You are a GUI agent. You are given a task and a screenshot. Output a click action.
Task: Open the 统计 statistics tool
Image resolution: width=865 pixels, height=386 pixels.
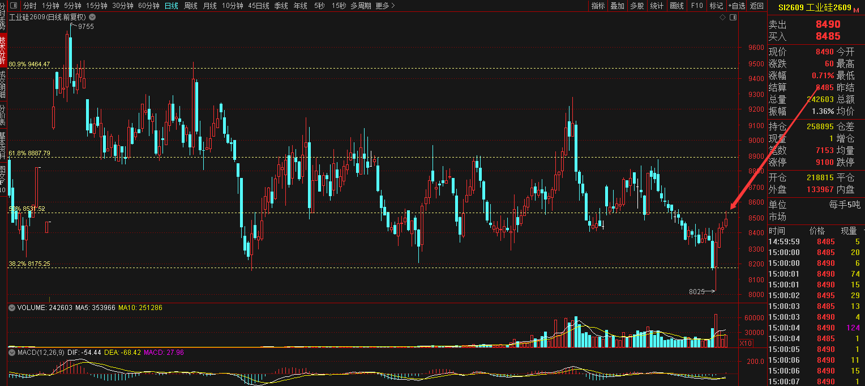coord(656,6)
